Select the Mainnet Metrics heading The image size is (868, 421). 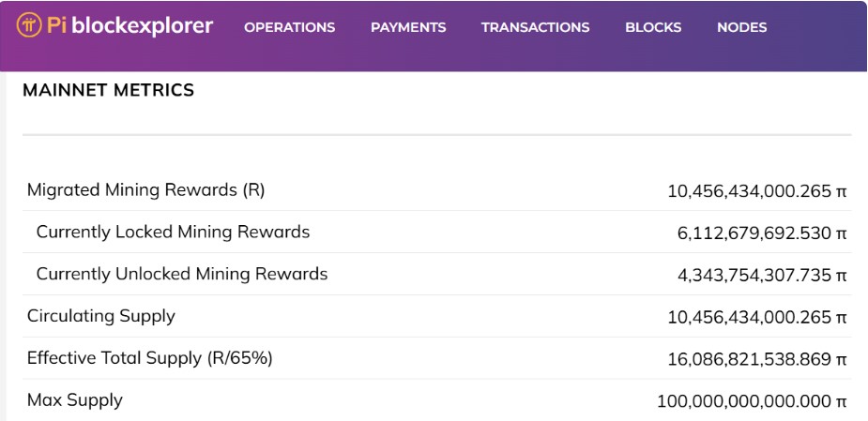coord(109,90)
